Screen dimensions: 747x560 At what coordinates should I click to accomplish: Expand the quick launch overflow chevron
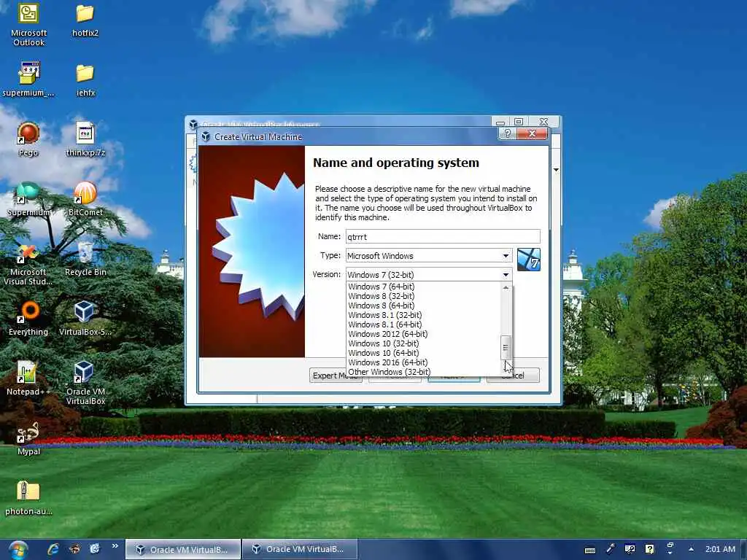[115, 546]
